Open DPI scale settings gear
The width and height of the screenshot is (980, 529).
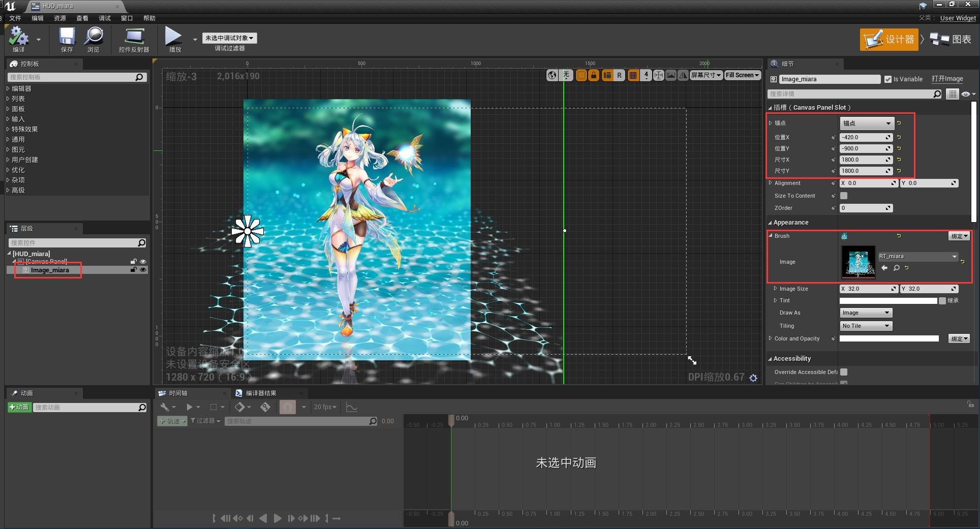click(753, 378)
